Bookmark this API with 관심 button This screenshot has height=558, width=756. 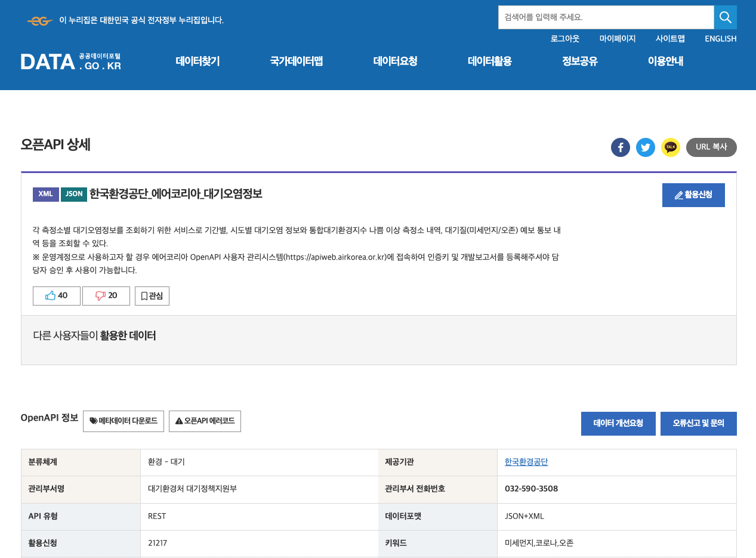click(x=152, y=295)
